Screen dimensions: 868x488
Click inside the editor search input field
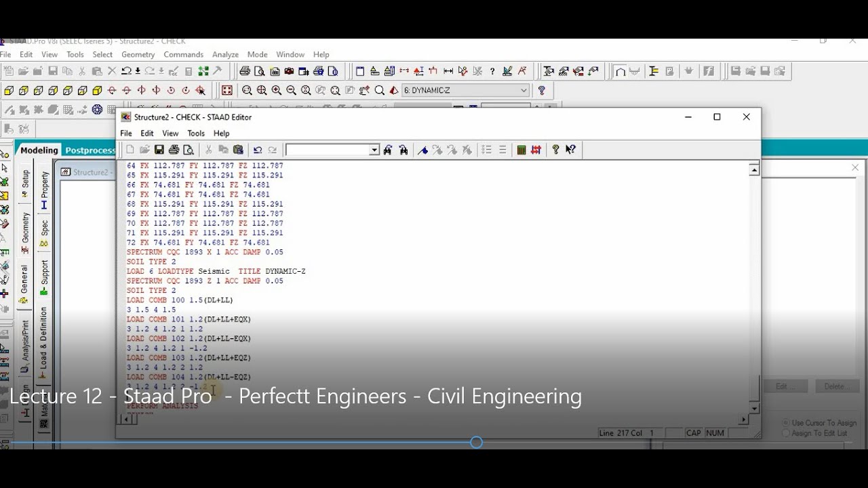point(328,150)
